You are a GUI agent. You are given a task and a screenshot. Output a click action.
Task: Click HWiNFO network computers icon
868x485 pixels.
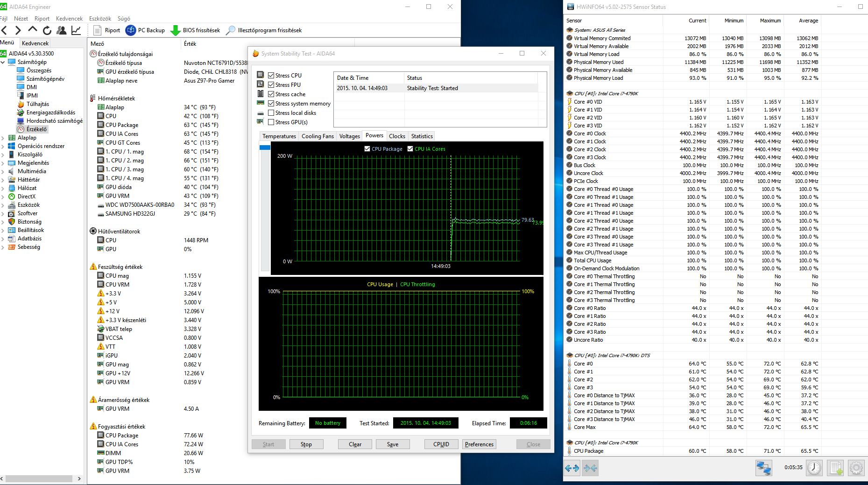pyautogui.click(x=764, y=468)
